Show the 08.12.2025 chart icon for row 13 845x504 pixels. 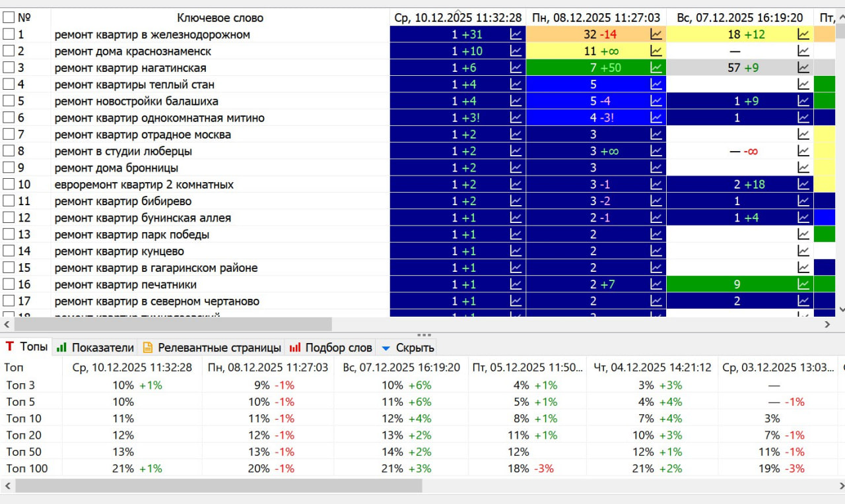pyautogui.click(x=656, y=234)
